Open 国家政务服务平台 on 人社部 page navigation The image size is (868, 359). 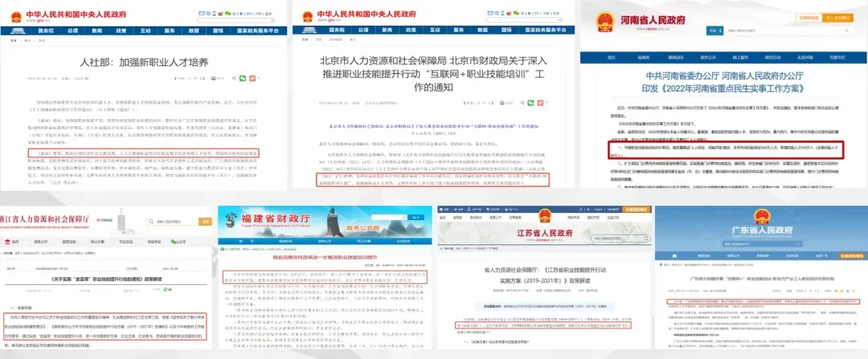258,31
